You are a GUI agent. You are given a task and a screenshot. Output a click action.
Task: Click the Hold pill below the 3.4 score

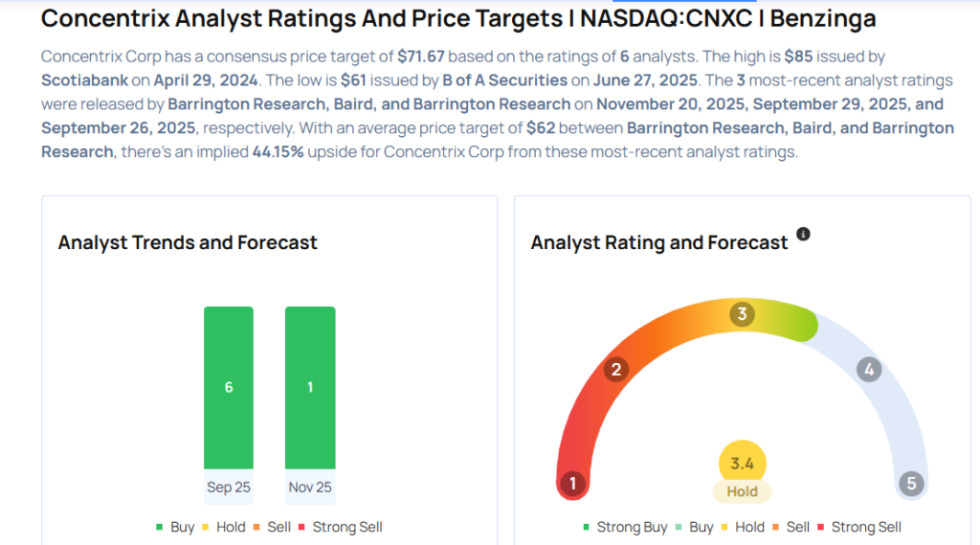click(742, 491)
